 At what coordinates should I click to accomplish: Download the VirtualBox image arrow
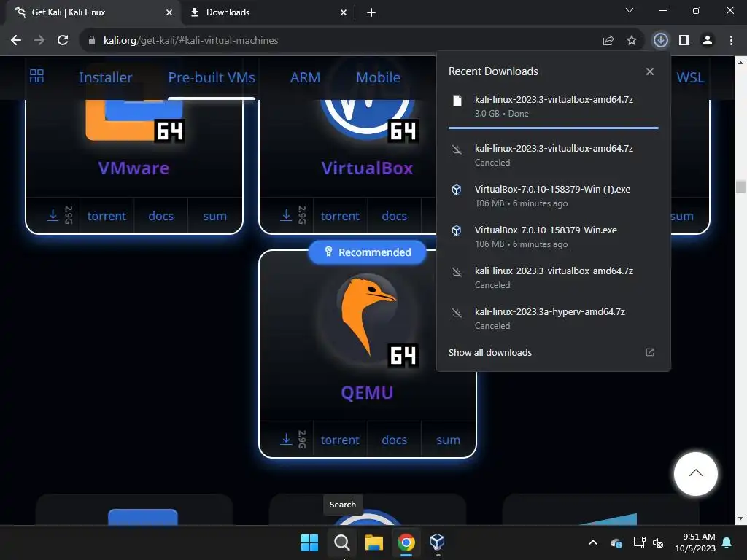pos(286,215)
